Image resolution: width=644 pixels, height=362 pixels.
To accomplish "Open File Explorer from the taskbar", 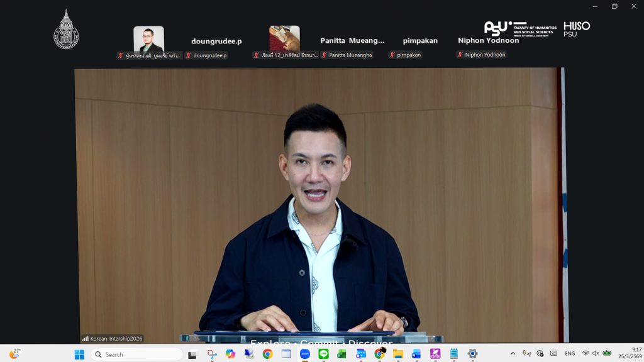I will click(x=397, y=354).
